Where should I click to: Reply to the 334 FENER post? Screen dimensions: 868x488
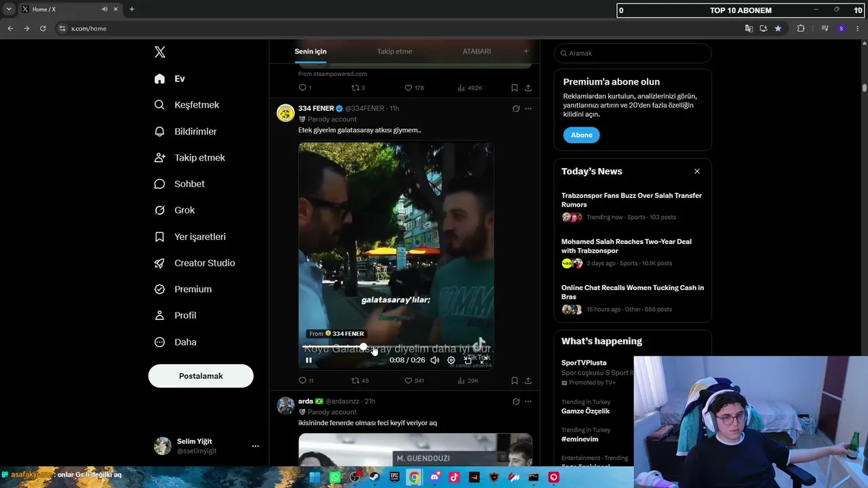tap(306, 381)
